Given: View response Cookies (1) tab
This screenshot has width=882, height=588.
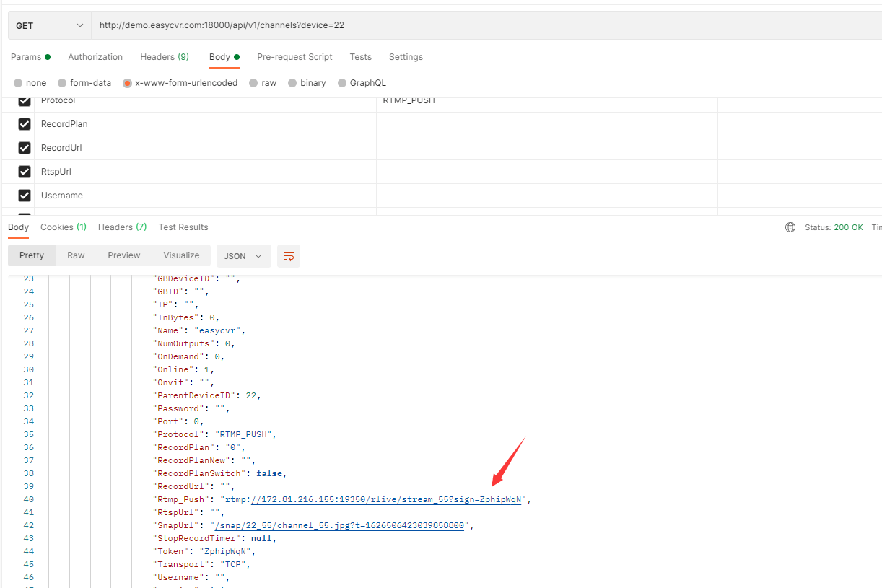Looking at the screenshot, I should [x=64, y=227].
